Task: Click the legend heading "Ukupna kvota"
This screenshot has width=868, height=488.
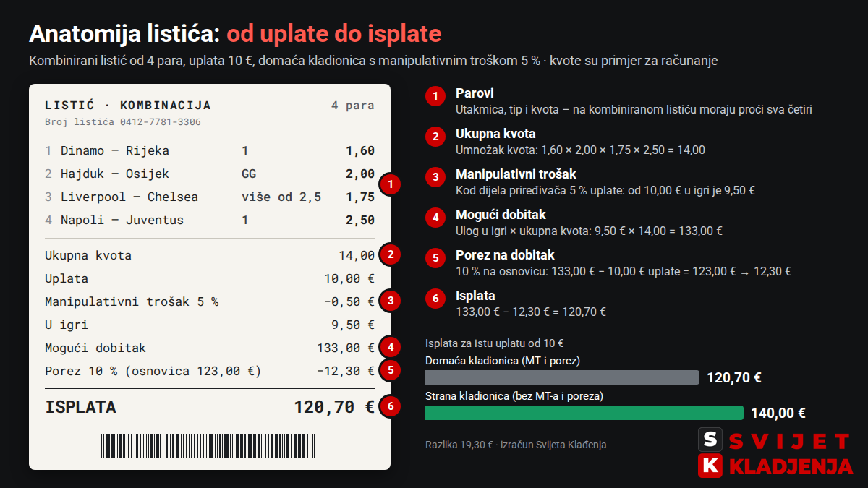Action: pos(495,134)
